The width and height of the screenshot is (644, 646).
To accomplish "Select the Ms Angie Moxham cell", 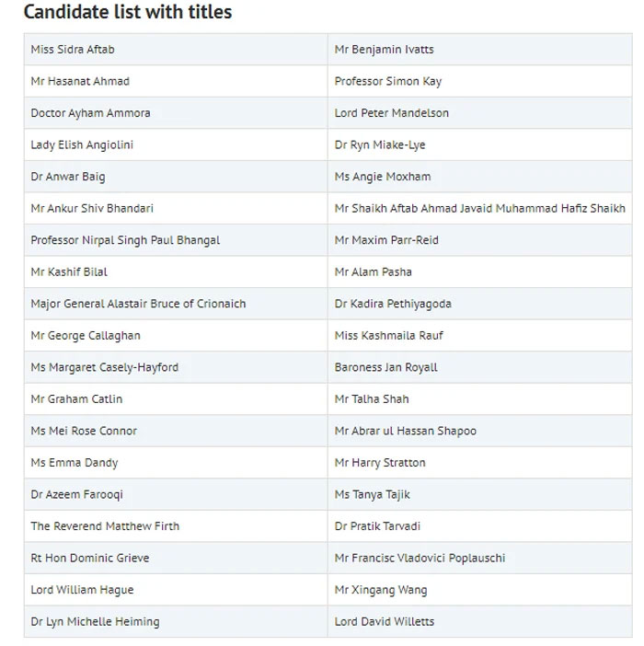I will pyautogui.click(x=383, y=177).
